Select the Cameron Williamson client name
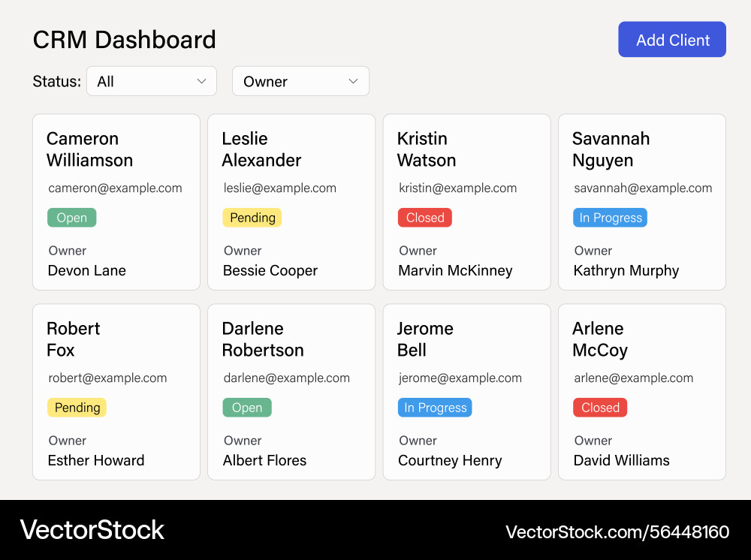The image size is (751, 560). tap(89, 149)
